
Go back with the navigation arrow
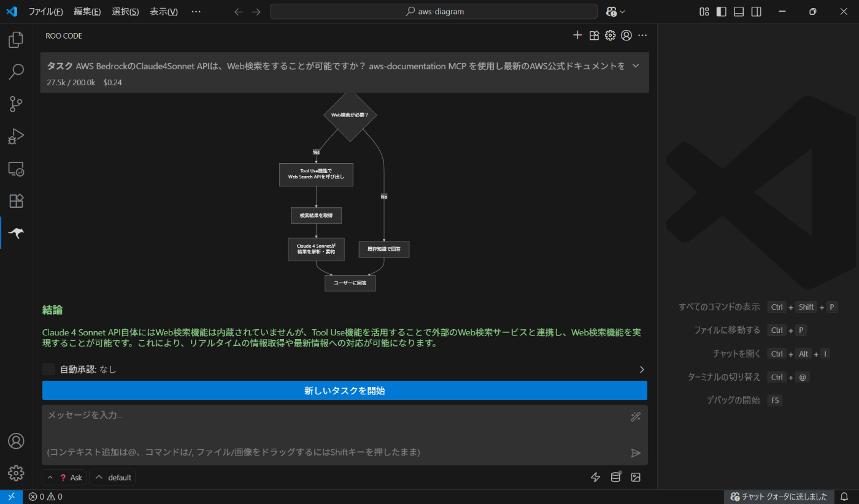[239, 12]
